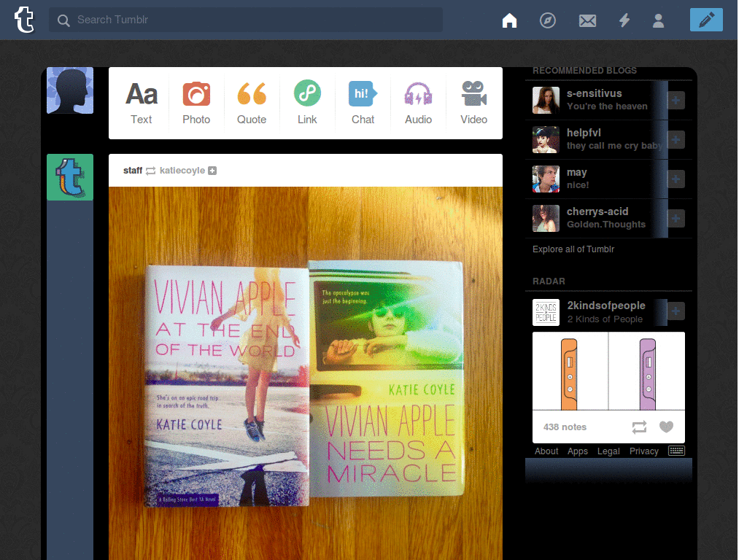
Task: Open the Activity lightning bolt icon
Action: [x=624, y=20]
